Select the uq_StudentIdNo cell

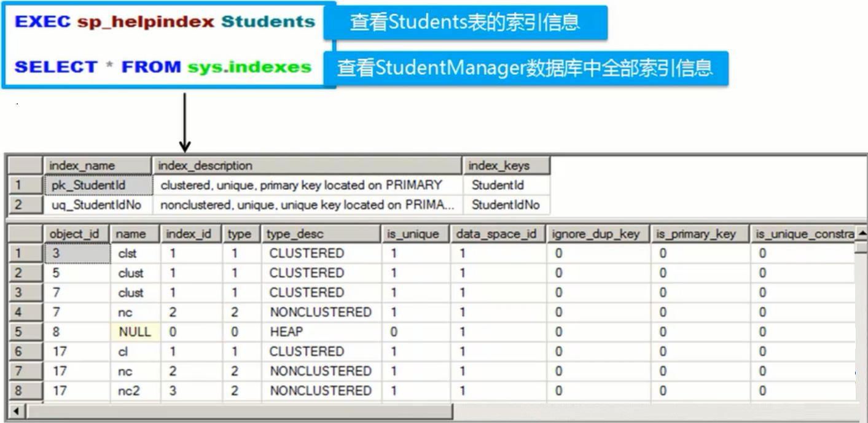click(x=97, y=205)
